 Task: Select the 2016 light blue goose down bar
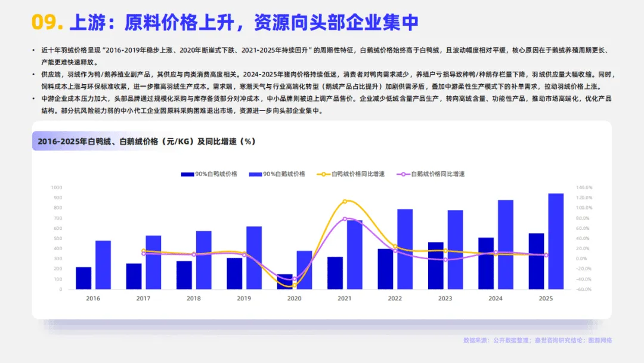(x=103, y=265)
